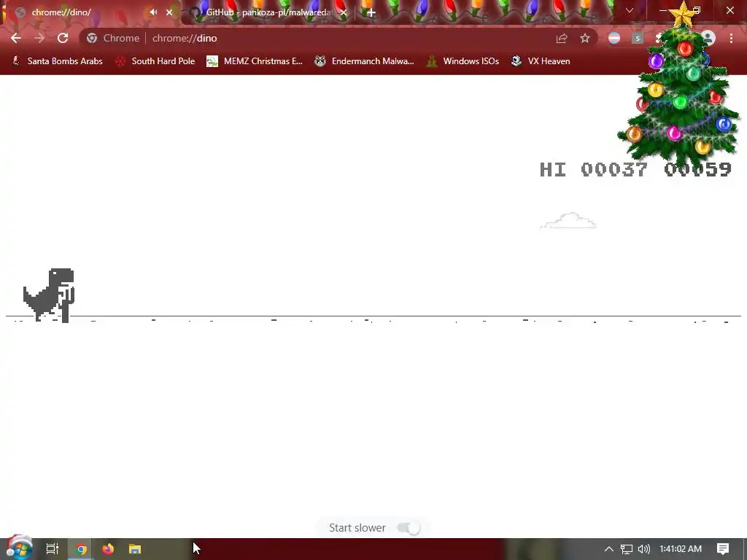Switch to the GitHub pankoza-pl/malwaredatabase tab
The image size is (747, 560).
(x=267, y=12)
